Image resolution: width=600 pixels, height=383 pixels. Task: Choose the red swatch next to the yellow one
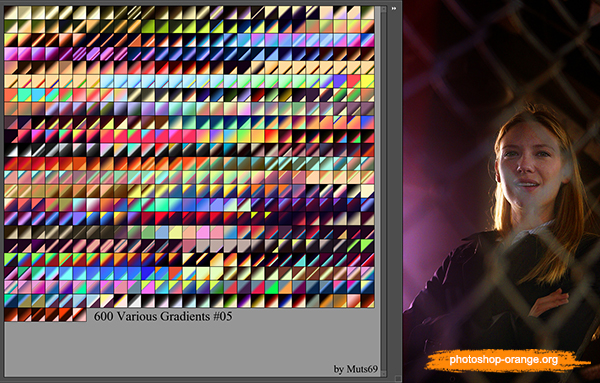click(x=354, y=81)
